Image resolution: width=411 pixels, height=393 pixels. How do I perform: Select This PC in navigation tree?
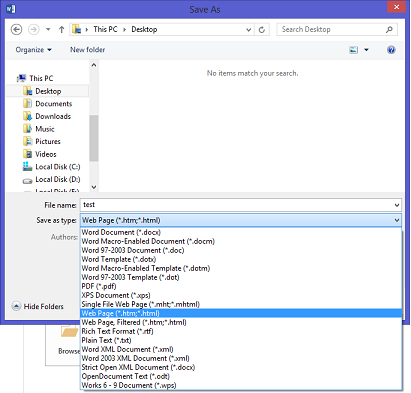click(x=35, y=78)
